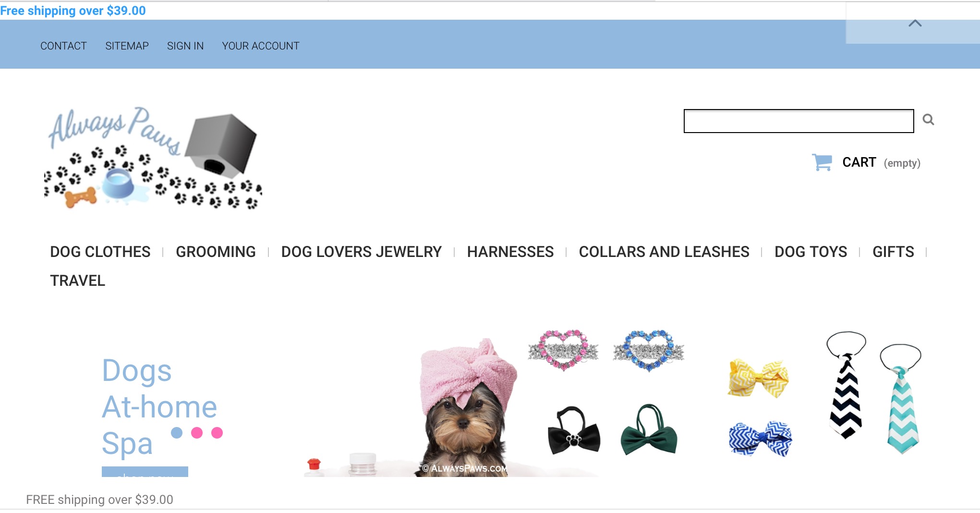This screenshot has height=513, width=980.
Task: Open the Gifts menu item
Action: pyautogui.click(x=893, y=252)
